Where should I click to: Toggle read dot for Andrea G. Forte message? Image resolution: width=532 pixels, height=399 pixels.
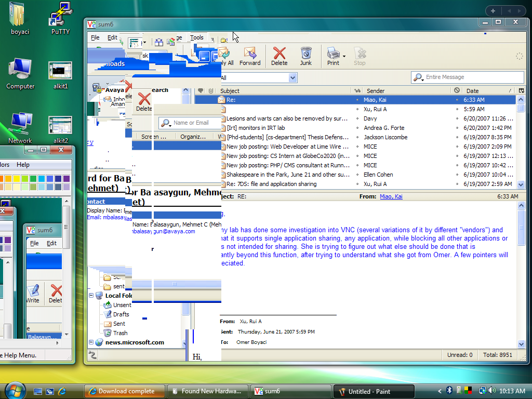coord(357,128)
